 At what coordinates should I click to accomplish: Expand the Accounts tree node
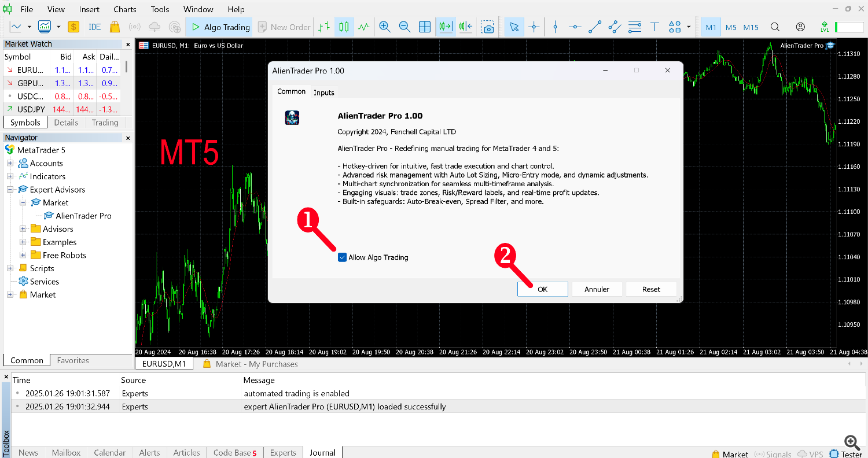tap(10, 163)
